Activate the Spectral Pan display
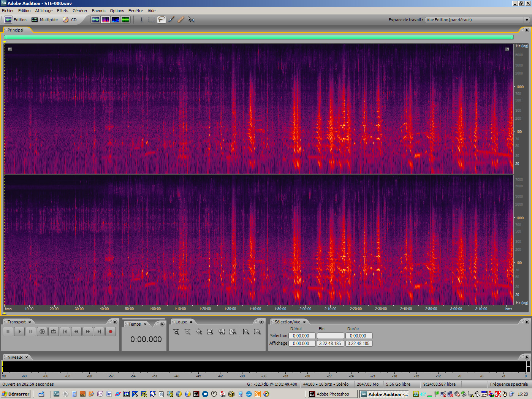This screenshot has width=532, height=399. (115, 19)
